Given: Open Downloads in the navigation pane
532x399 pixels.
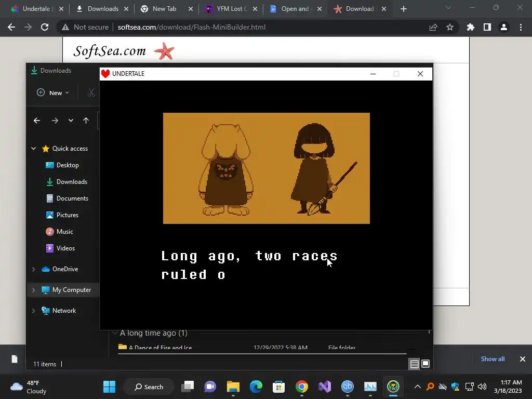Looking at the screenshot, I should pos(67,181).
